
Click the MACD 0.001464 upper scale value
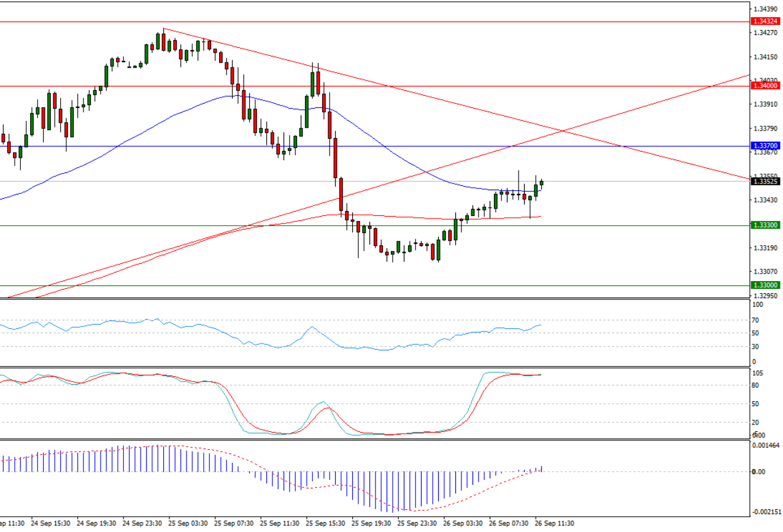(x=765, y=445)
